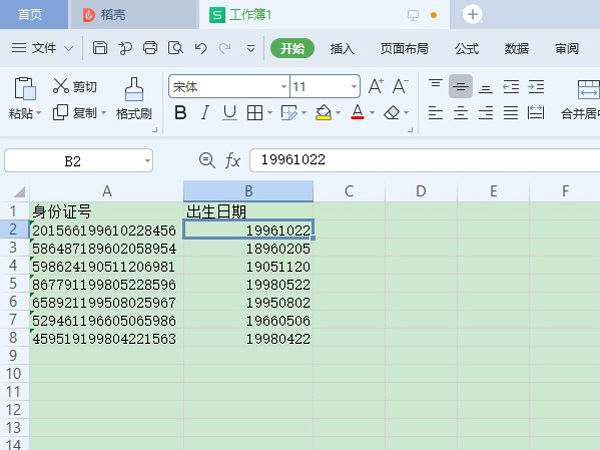
Task: Click the Undo arrow icon
Action: point(200,48)
